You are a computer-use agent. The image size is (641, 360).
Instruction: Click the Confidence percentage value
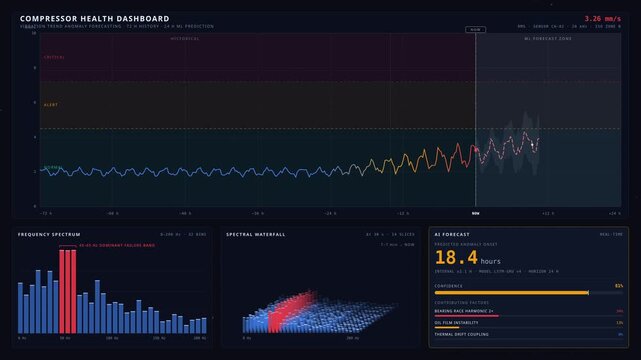click(x=619, y=286)
